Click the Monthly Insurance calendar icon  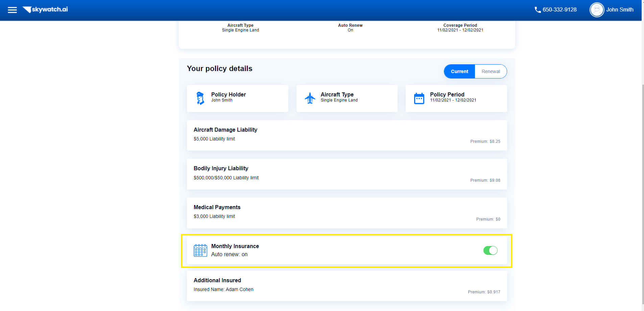coord(200,250)
